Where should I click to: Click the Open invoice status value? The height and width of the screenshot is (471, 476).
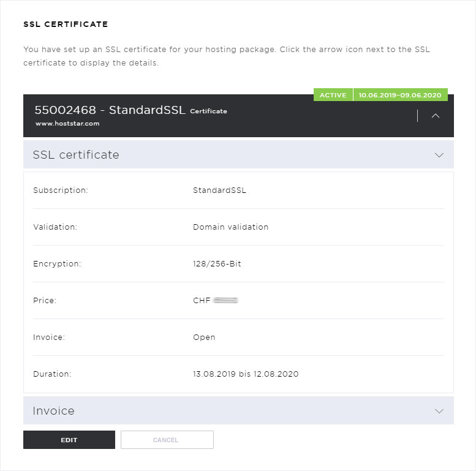204,337
